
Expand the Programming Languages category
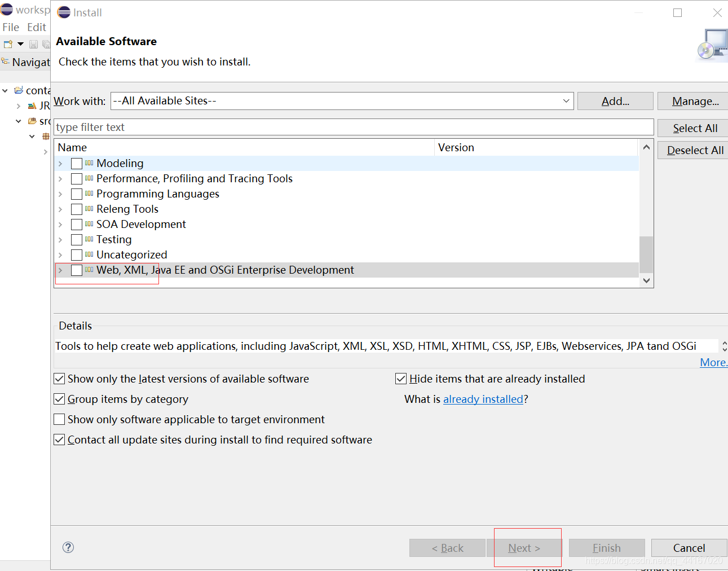click(x=60, y=194)
